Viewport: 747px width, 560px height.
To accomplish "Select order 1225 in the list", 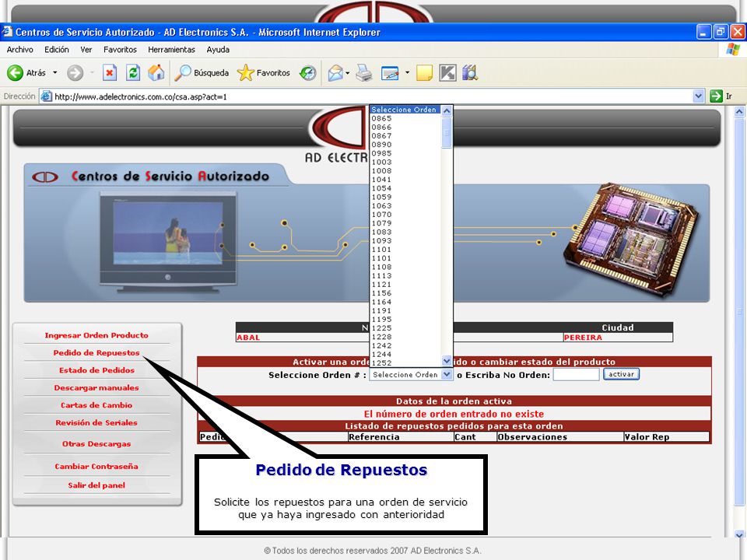I will click(405, 328).
